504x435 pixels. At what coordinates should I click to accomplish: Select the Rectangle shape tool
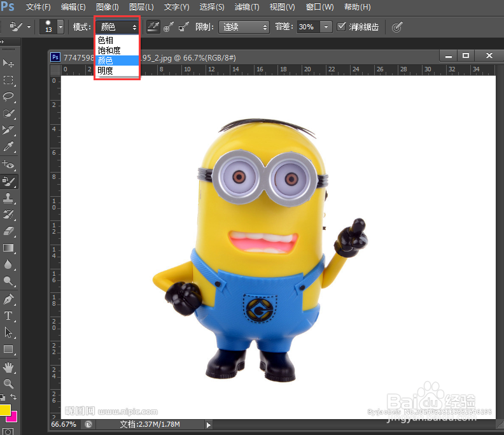click(8, 349)
